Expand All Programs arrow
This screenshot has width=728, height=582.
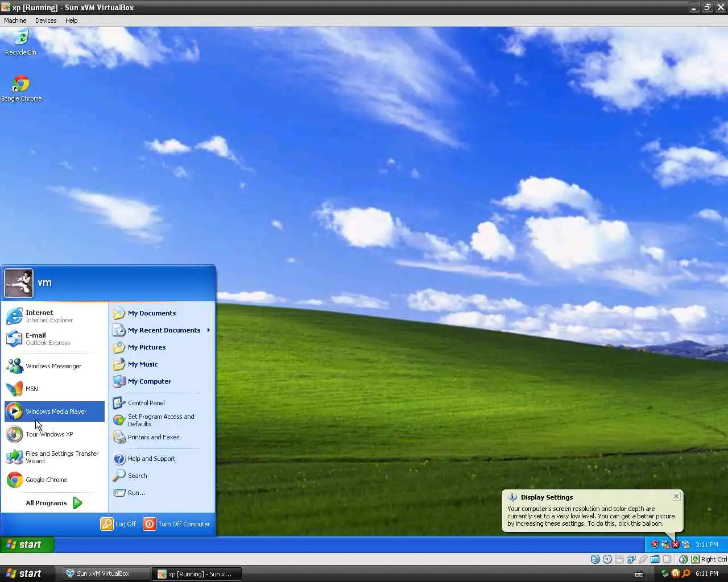pyautogui.click(x=78, y=503)
